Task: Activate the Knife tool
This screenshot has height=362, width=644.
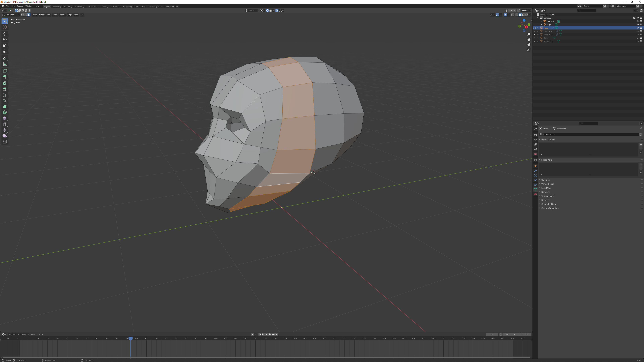Action: point(5,101)
